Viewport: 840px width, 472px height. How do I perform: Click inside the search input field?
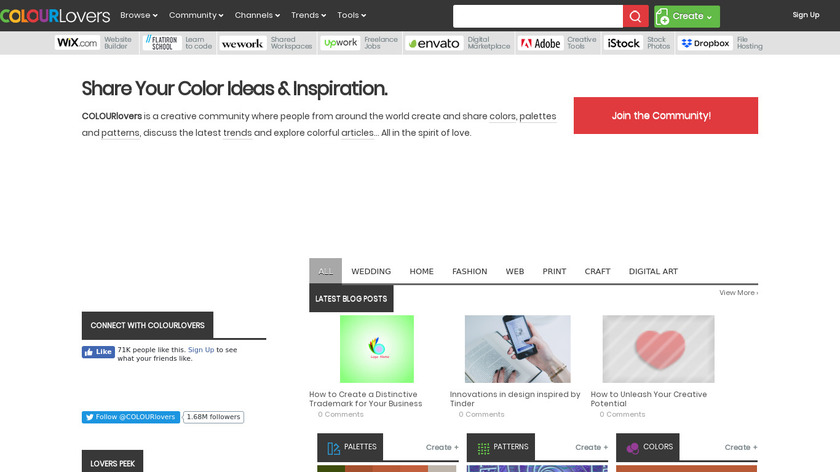(x=538, y=16)
